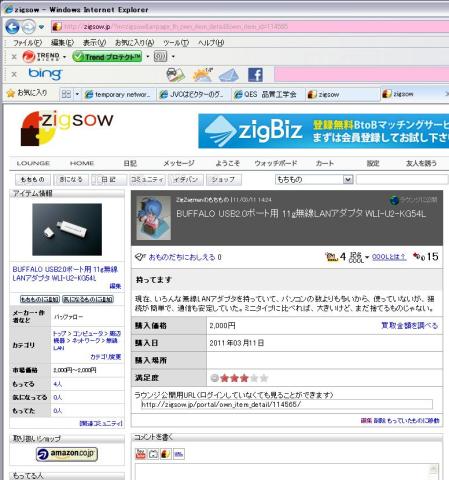This screenshot has width=449, height=480.
Task: Click the Trend wireless signal icon
Action: 160,57
